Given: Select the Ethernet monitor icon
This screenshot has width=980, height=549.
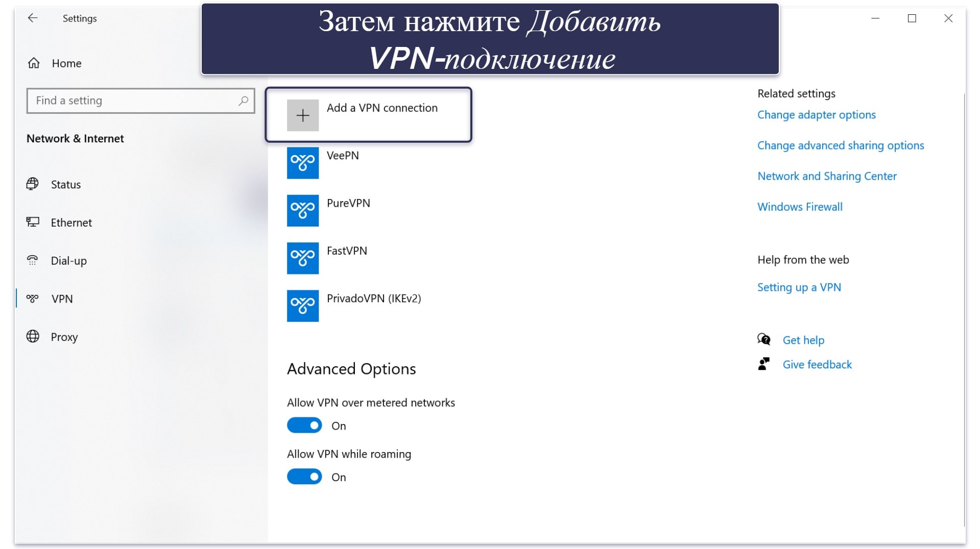Looking at the screenshot, I should click(x=33, y=222).
